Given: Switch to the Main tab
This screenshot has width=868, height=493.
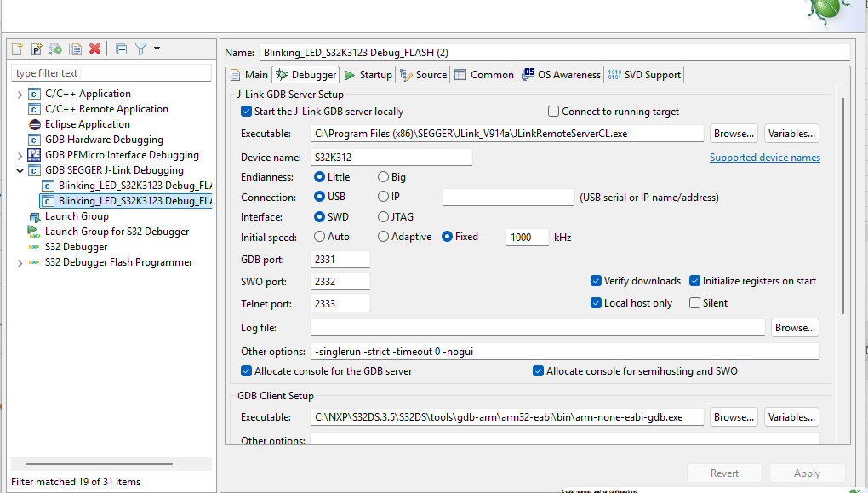Looking at the screenshot, I should 249,75.
